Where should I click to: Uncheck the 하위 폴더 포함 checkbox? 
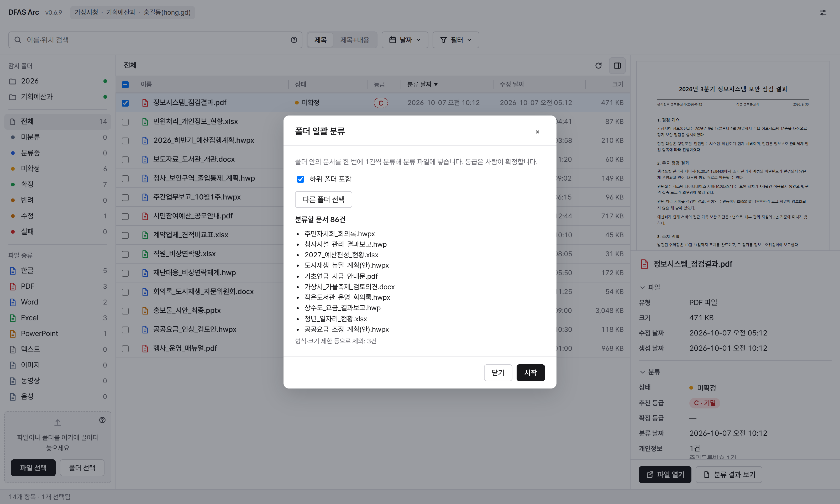tap(301, 179)
